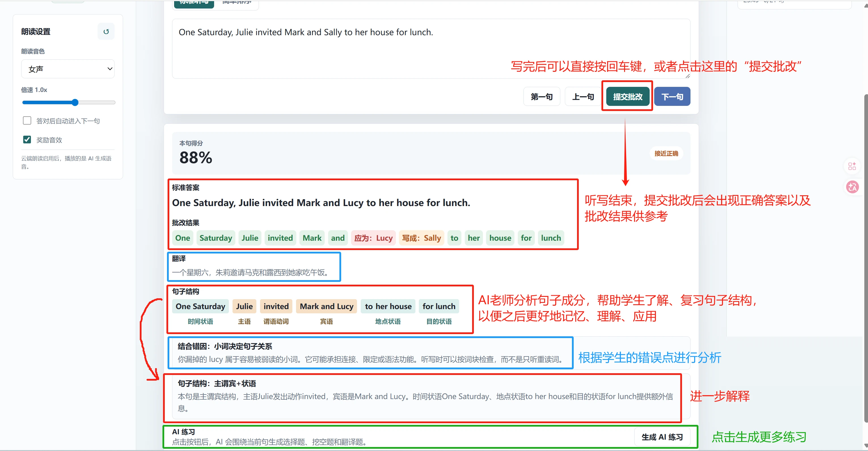The image size is (868, 451).
Task: Click inside the dictation sentence text area
Action: [x=431, y=49]
